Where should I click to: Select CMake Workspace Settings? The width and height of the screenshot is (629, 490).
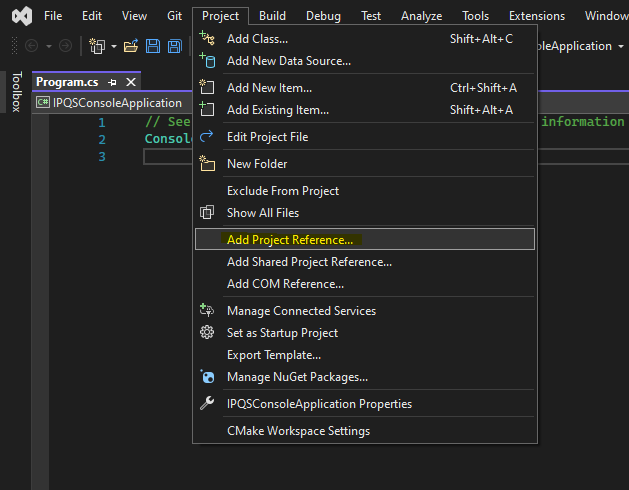(x=365, y=431)
